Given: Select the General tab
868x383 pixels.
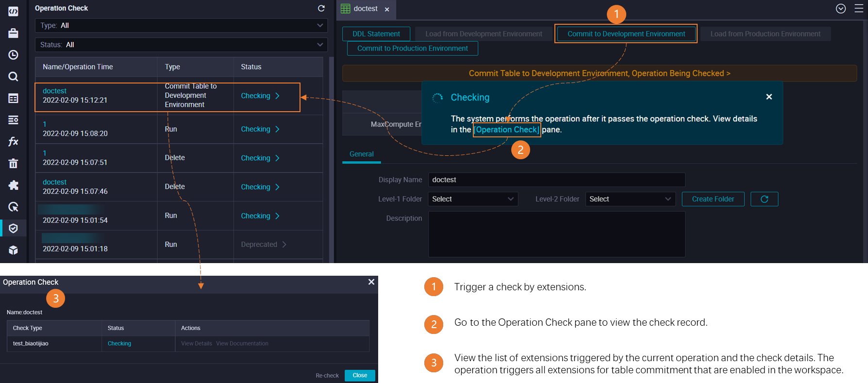Looking at the screenshot, I should point(362,154).
